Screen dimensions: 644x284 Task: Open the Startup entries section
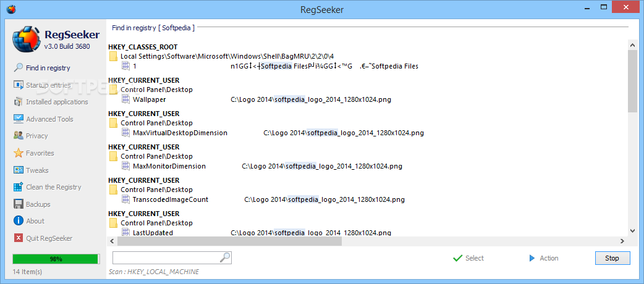48,85
